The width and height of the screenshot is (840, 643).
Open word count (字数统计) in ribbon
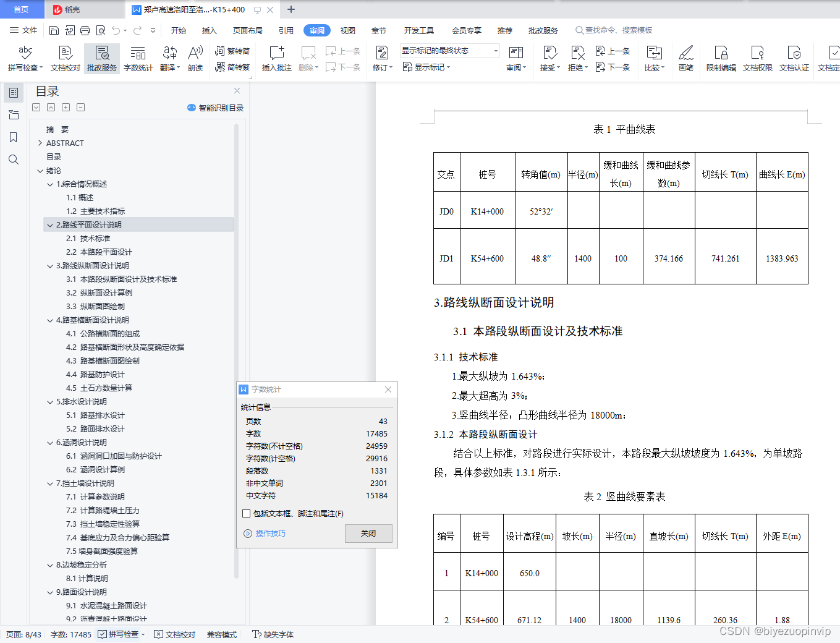click(x=138, y=59)
